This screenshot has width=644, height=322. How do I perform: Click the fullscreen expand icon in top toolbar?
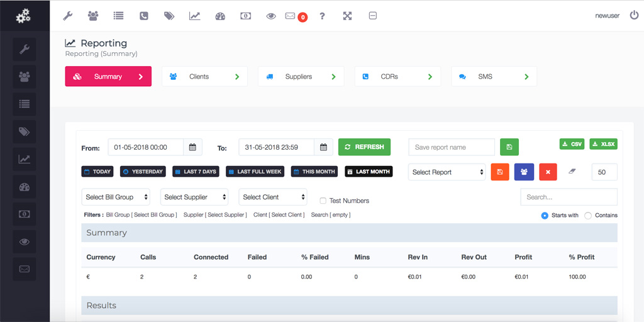[347, 16]
